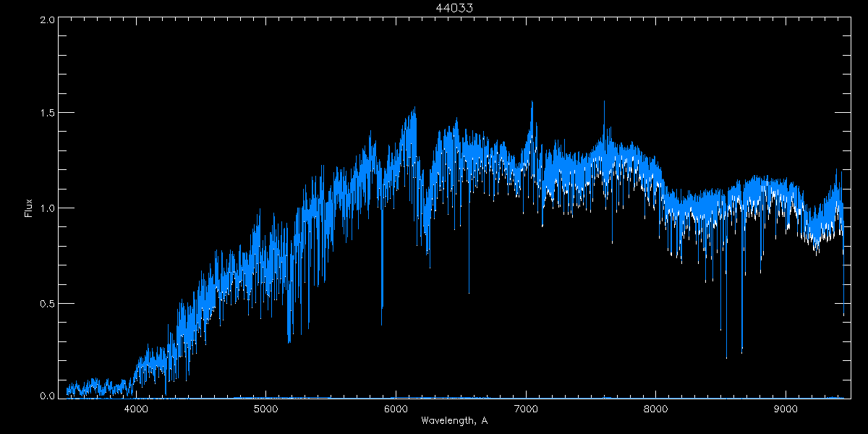Click the 1.5 flux tick label
The height and width of the screenshot is (434, 868).
click(x=47, y=114)
